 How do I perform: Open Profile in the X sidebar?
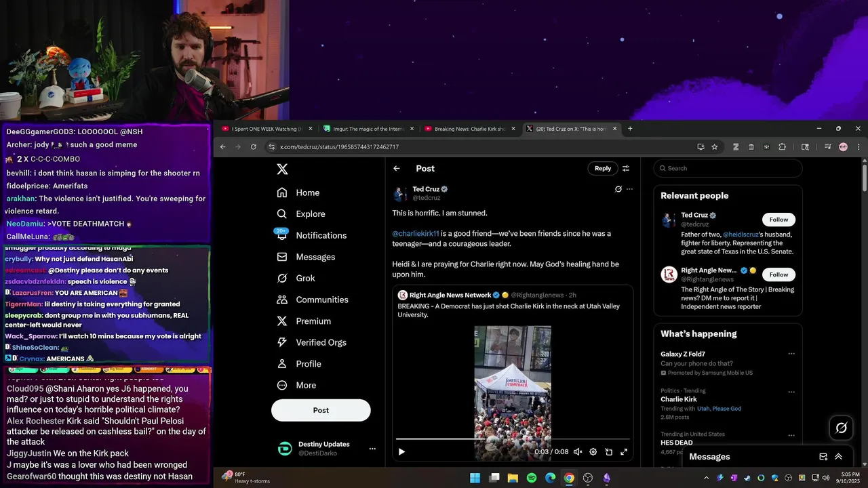[299, 364]
